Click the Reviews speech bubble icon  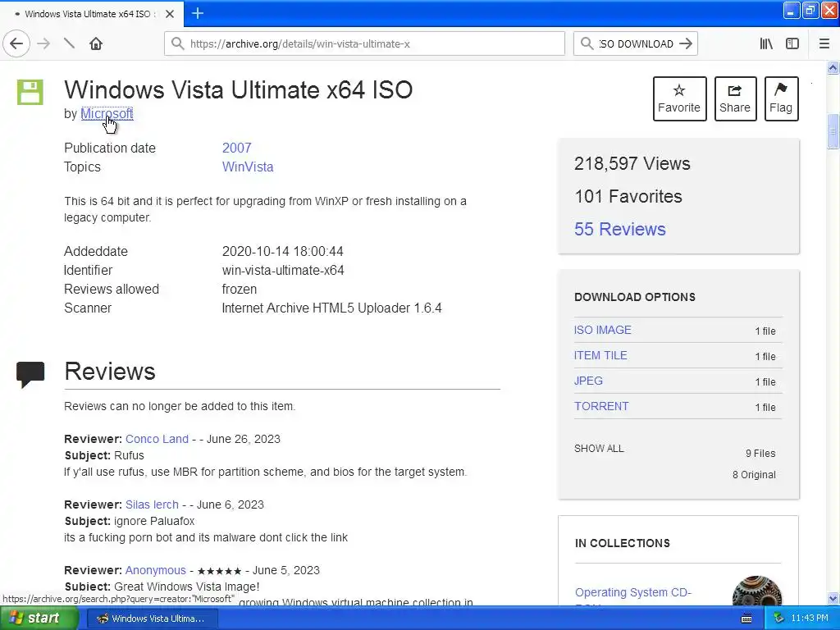pos(30,374)
